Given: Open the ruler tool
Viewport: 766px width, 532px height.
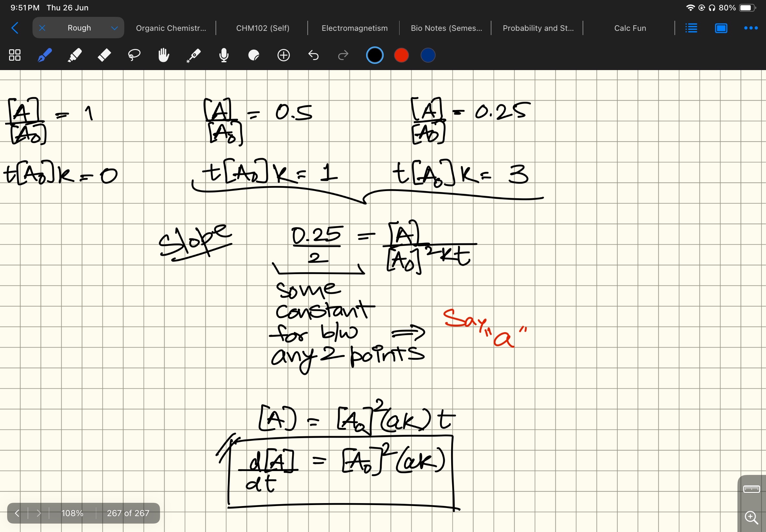Looking at the screenshot, I should [x=751, y=489].
